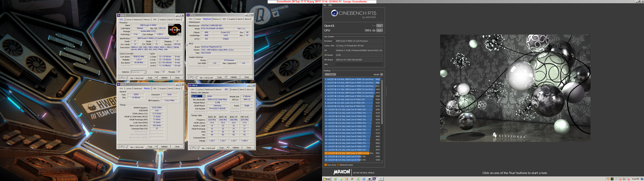Click the NVIDIA tray icon

click(x=612, y=179)
